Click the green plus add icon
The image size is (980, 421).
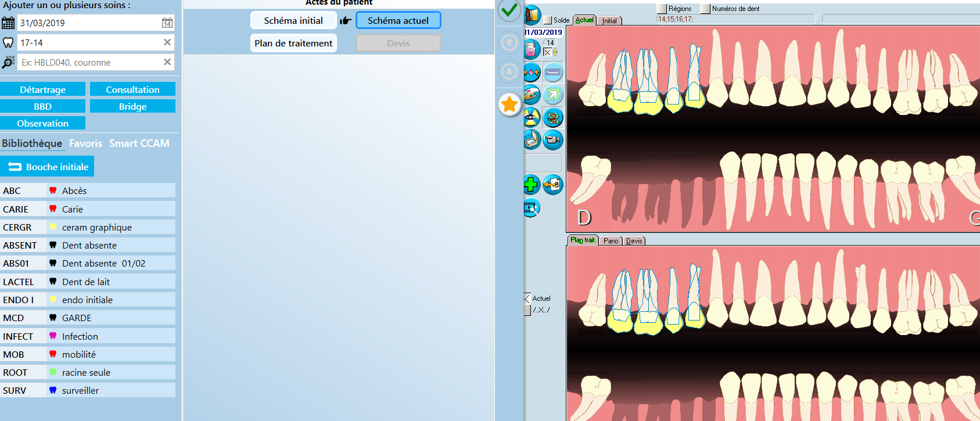pyautogui.click(x=531, y=185)
